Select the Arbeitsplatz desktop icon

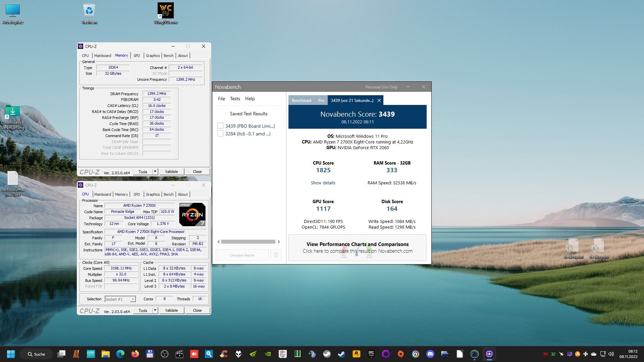[x=13, y=13]
